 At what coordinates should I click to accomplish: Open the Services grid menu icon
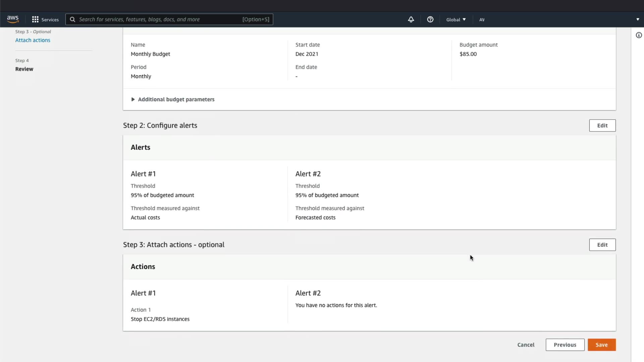tap(35, 19)
